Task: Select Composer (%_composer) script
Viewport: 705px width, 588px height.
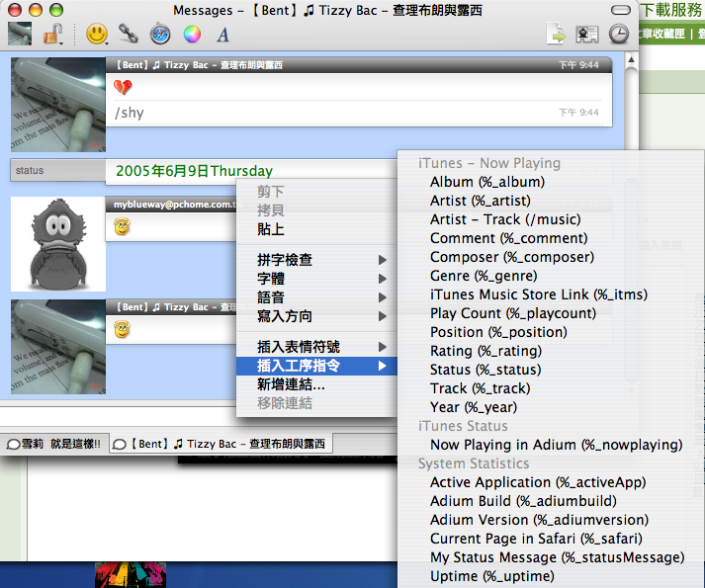Action: click(x=551, y=257)
